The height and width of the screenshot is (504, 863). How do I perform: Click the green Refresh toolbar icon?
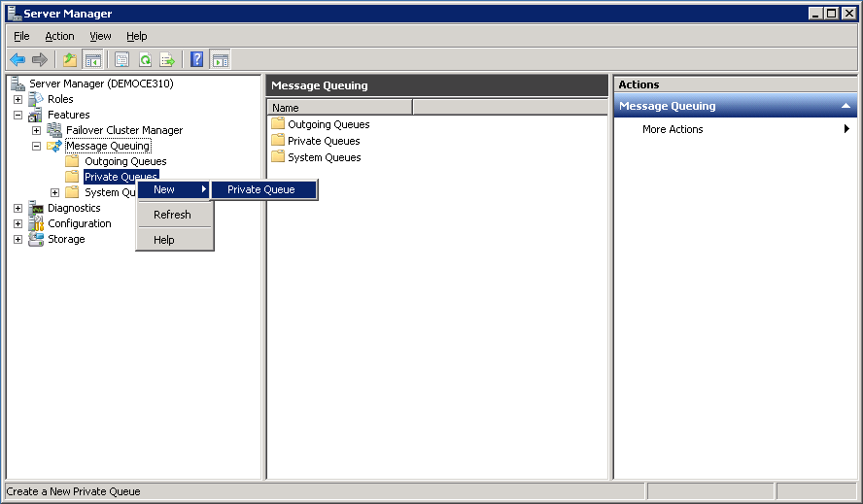[x=145, y=60]
